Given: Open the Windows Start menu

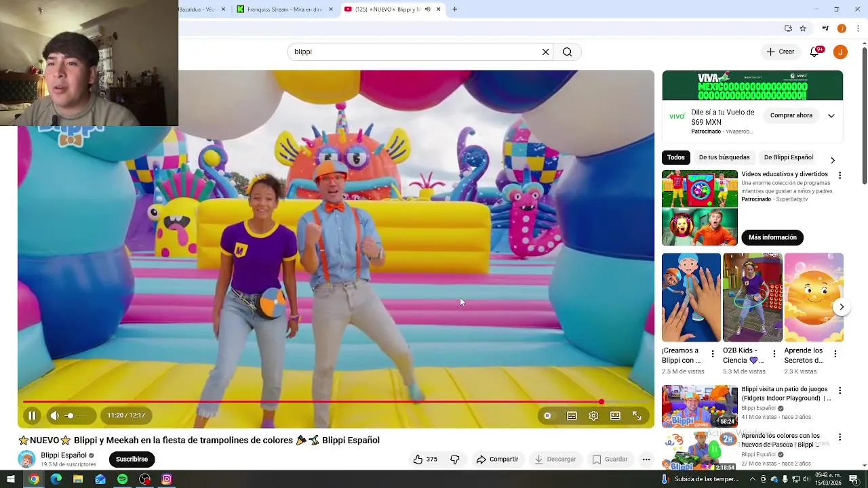Looking at the screenshot, I should pos(12,479).
